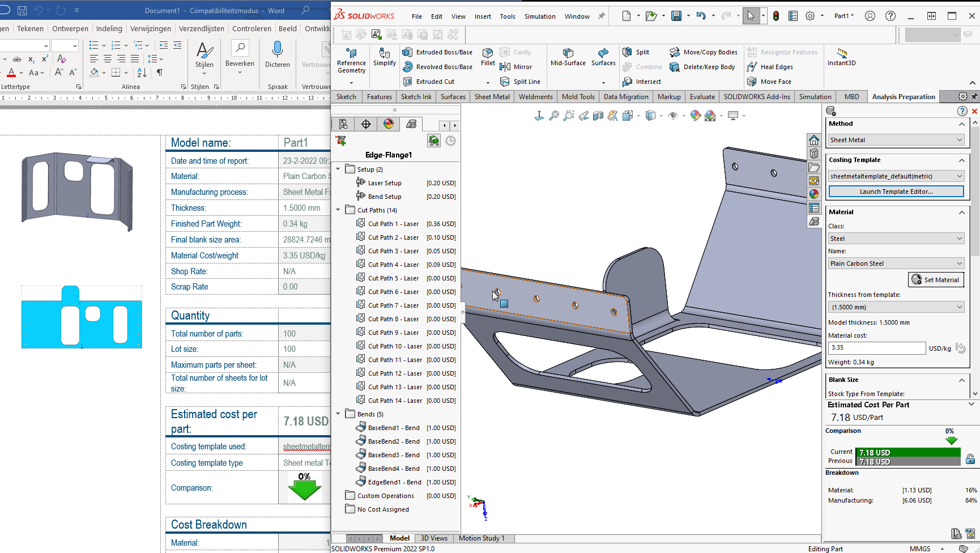The width and height of the screenshot is (980, 553).
Task: Collapse the Bends folder in tree
Action: [x=338, y=414]
